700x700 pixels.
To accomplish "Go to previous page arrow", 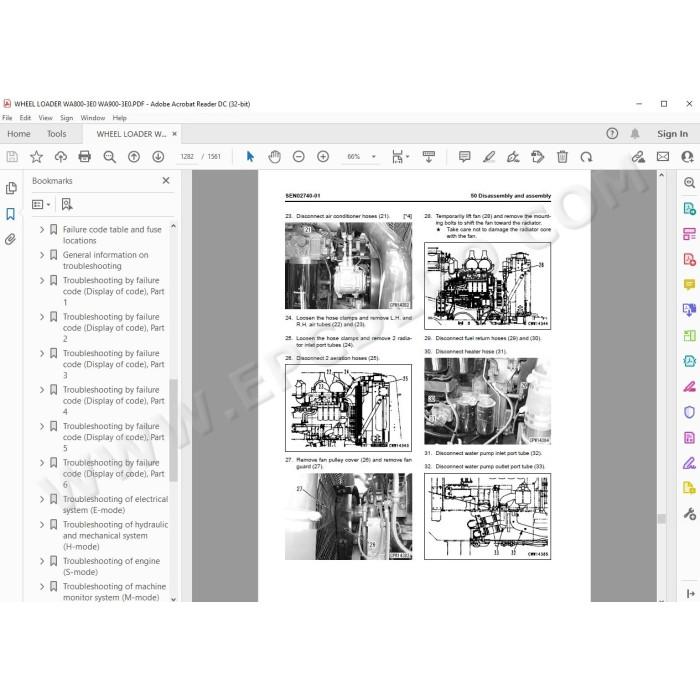I will pyautogui.click(x=134, y=157).
